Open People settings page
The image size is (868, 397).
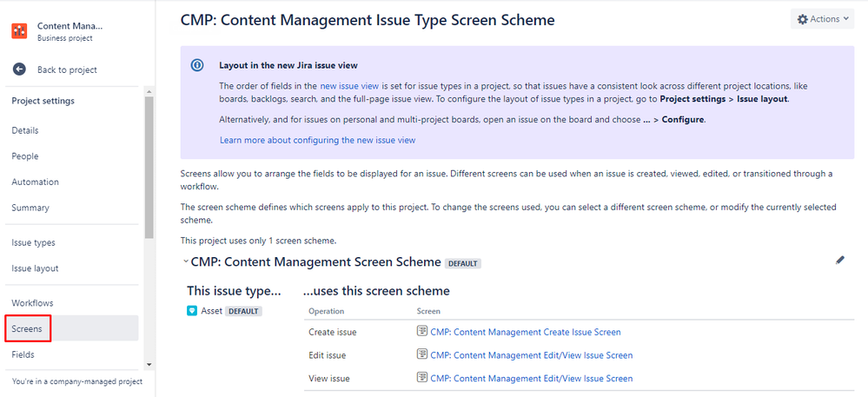[x=25, y=156]
